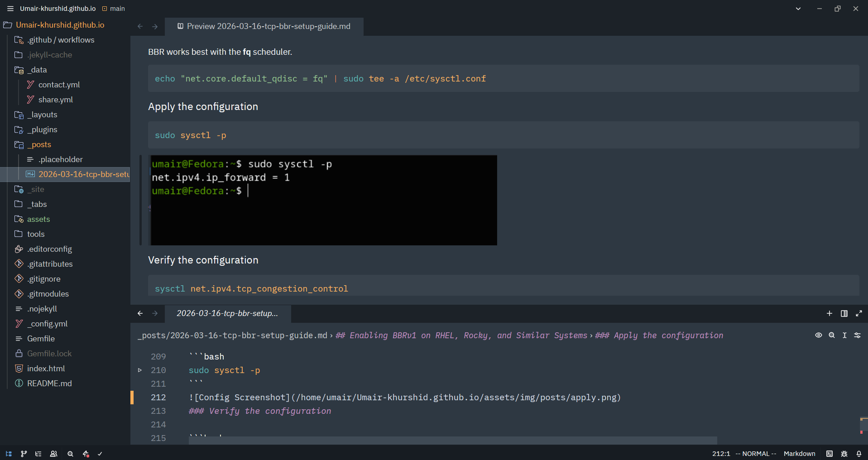Click breadcrumb 'Apply the configuration'
The height and width of the screenshot is (460, 868).
tap(659, 335)
